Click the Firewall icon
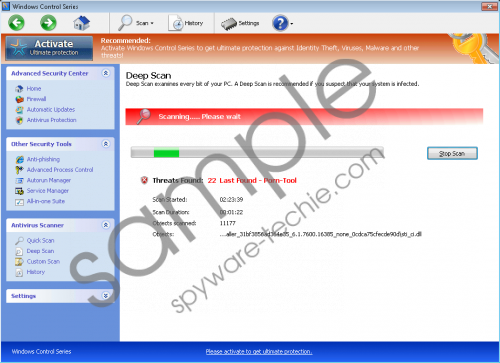This screenshot has width=500, height=363. point(19,99)
